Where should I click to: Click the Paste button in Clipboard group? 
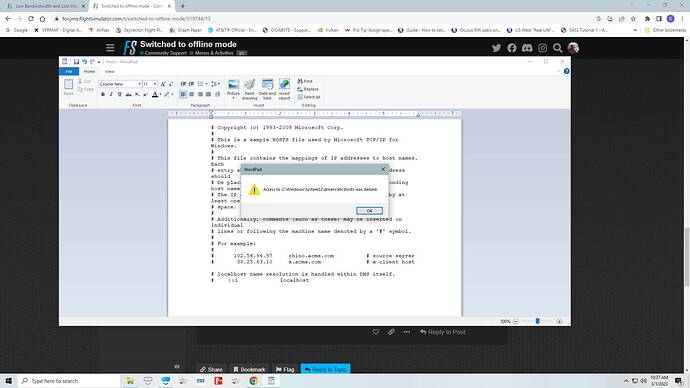(69, 87)
